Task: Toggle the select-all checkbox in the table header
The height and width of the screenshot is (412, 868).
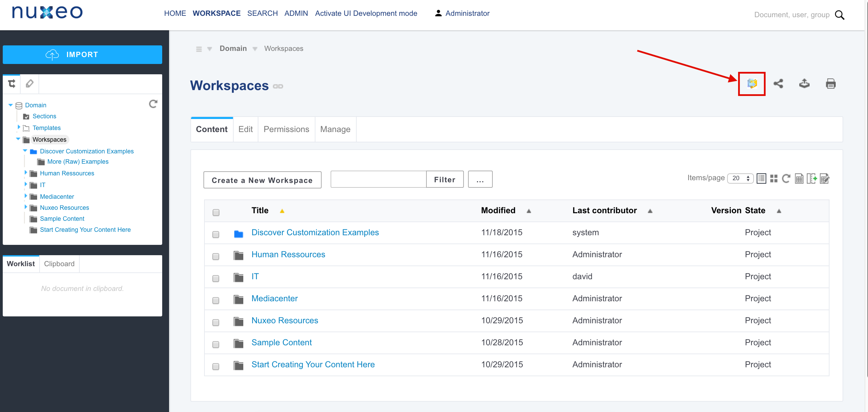Action: point(216,213)
